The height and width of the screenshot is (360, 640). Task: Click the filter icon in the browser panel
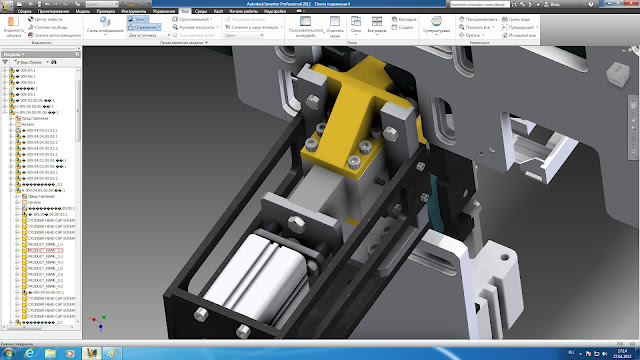point(5,62)
